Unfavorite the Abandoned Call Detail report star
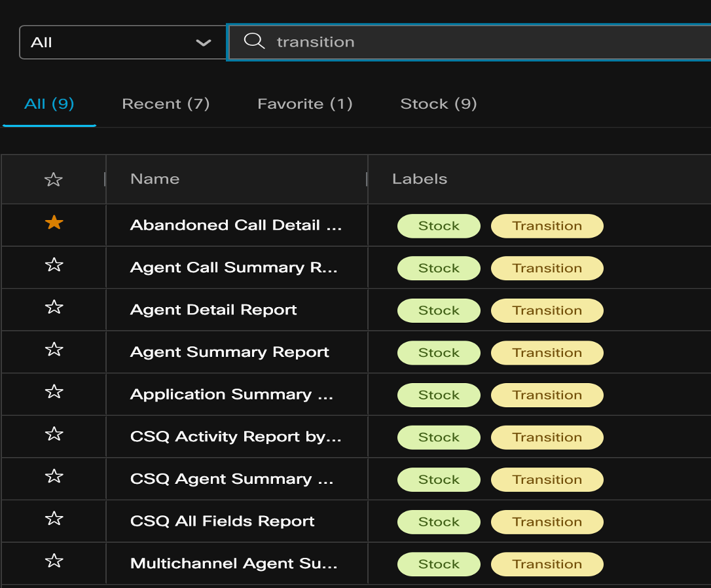Image resolution: width=711 pixels, height=588 pixels. 53,223
